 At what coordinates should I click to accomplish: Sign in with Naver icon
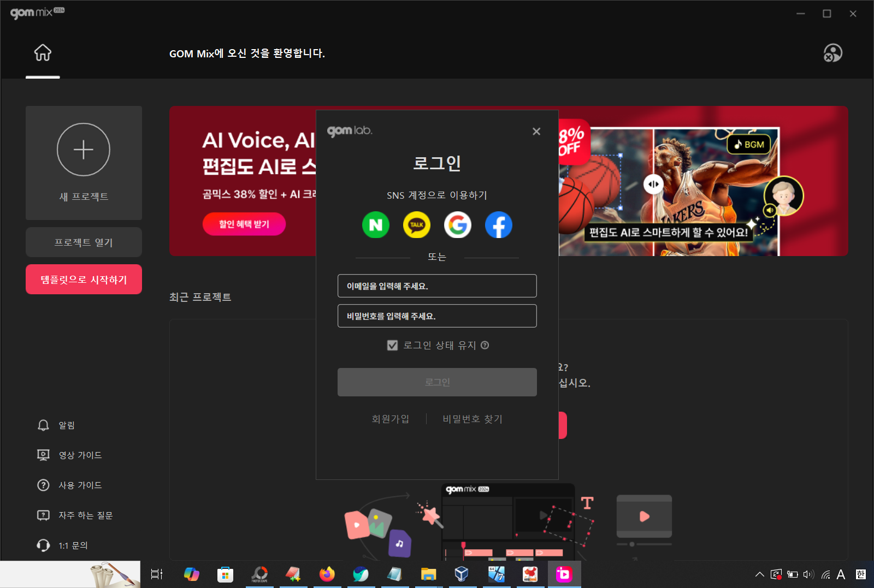376,224
